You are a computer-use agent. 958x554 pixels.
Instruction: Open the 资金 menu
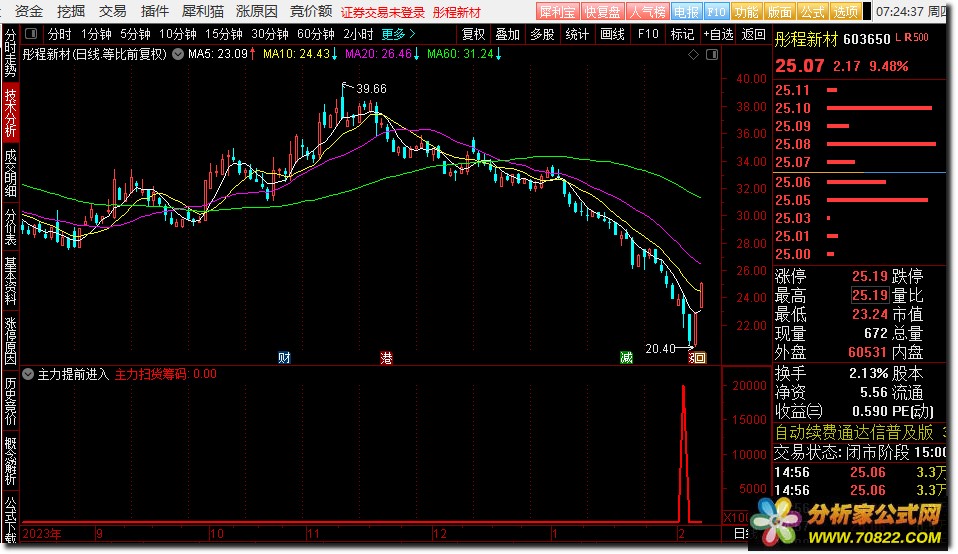[x=29, y=11]
